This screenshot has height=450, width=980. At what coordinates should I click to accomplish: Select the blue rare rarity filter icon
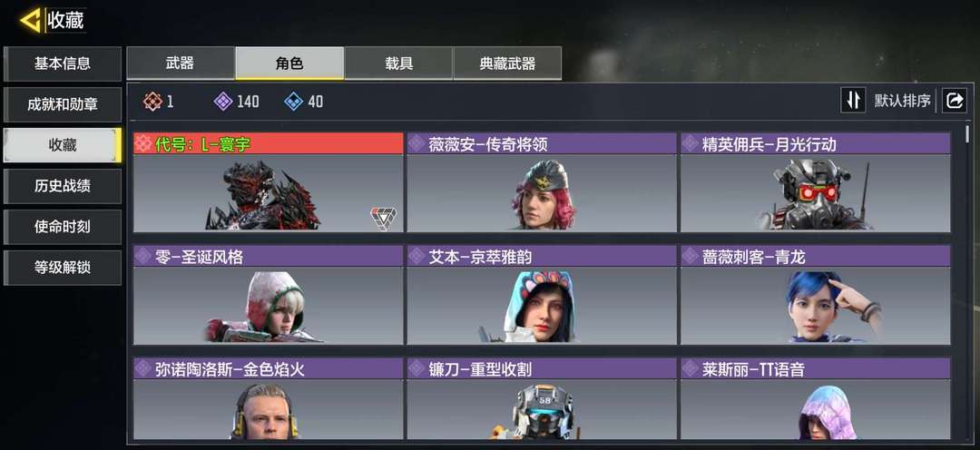[294, 102]
